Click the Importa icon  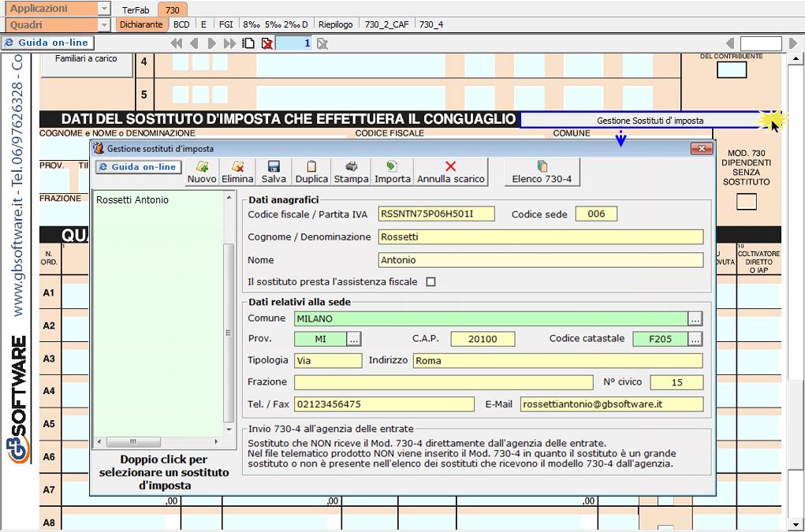point(392,172)
